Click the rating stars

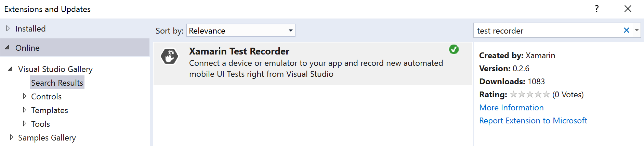point(530,94)
